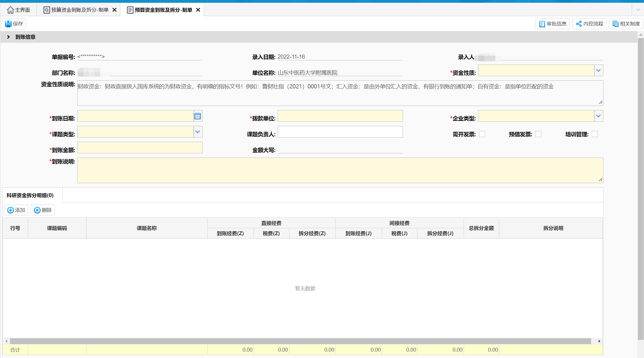Screen dimensions: 644x358
Task: Open 内控流程 internal control flow
Action: tap(589, 24)
